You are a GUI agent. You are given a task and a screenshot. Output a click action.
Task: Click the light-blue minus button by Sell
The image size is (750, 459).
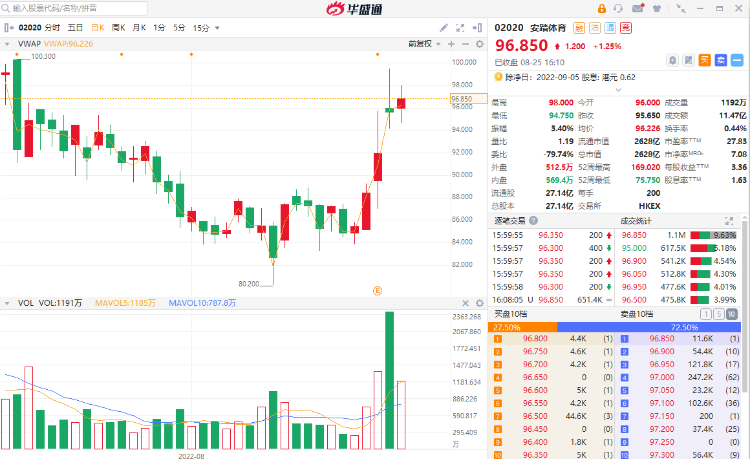737,60
